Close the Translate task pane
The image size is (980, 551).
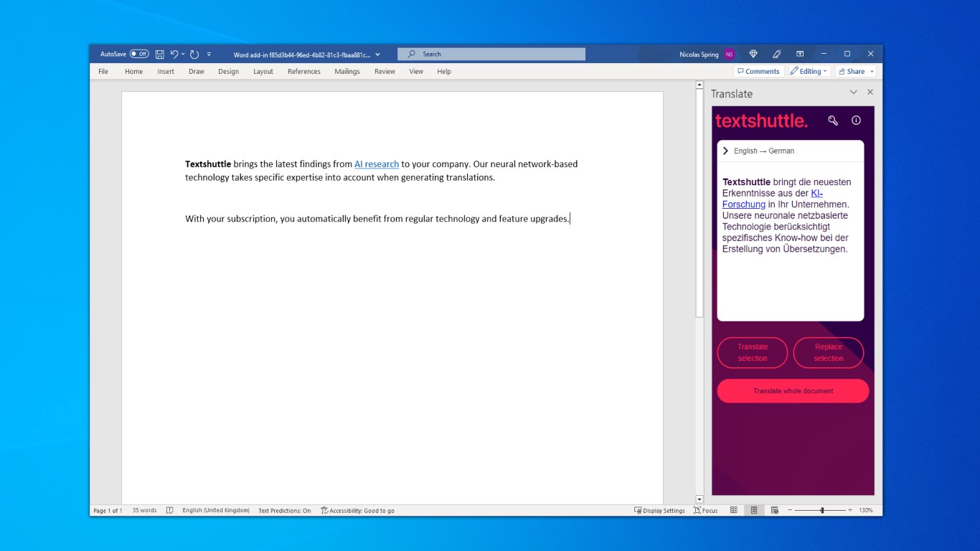870,93
